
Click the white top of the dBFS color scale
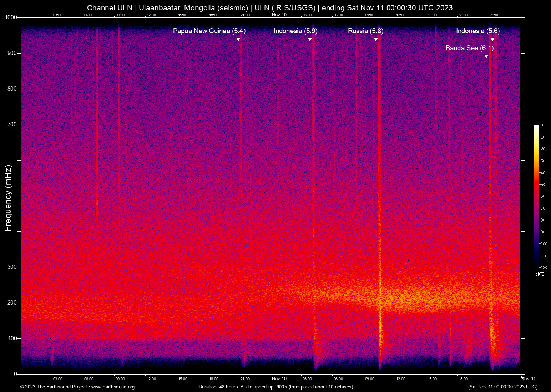[536, 126]
